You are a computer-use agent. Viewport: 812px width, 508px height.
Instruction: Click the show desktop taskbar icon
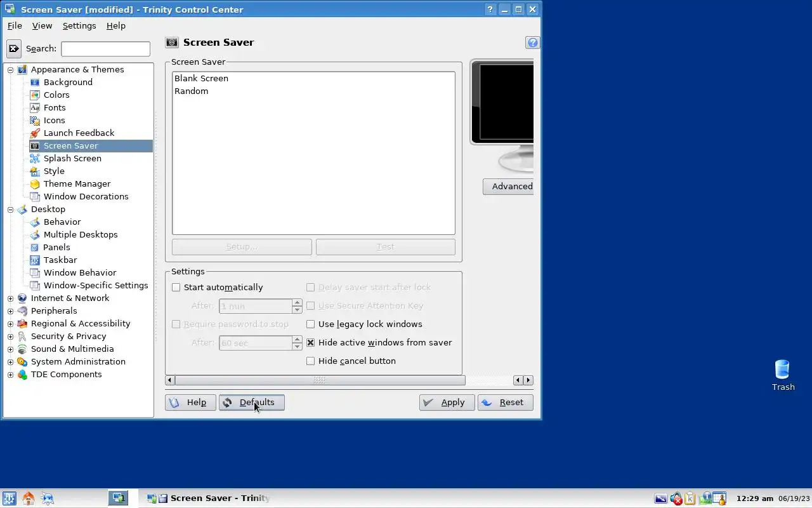coord(48,498)
